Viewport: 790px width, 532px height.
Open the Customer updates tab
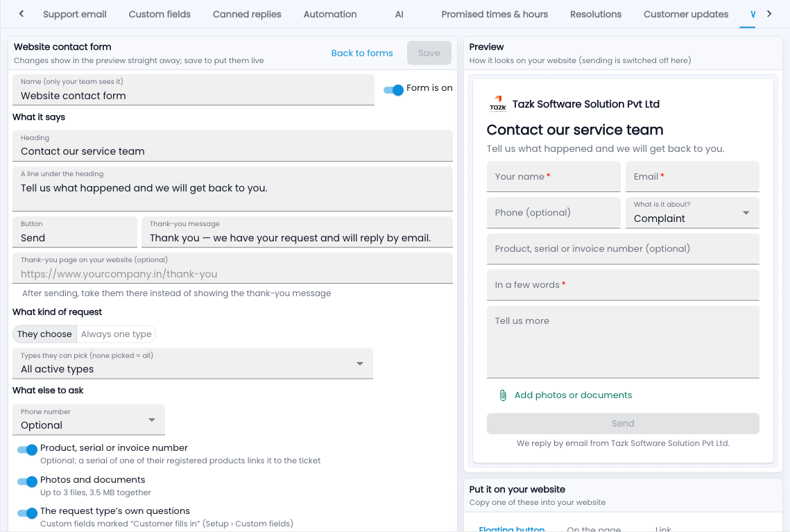(686, 14)
